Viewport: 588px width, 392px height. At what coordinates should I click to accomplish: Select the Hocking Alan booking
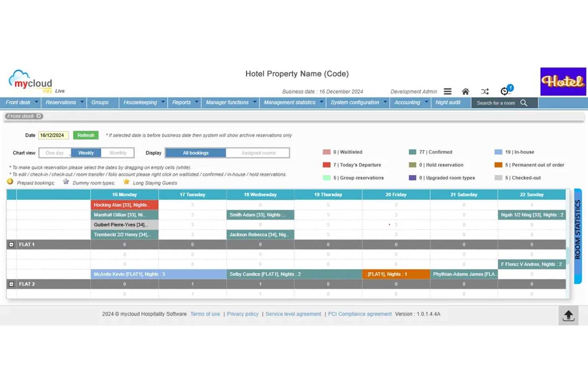pos(124,205)
